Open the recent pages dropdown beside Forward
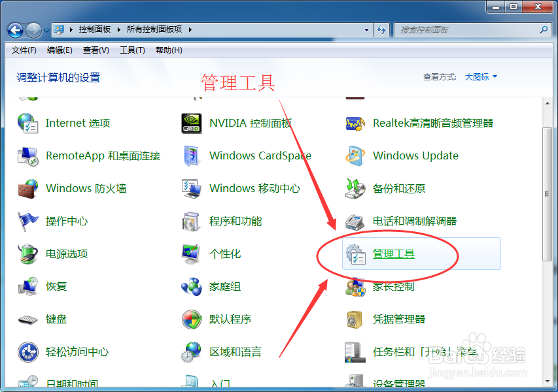The width and height of the screenshot is (558, 392). pyautogui.click(x=46, y=31)
